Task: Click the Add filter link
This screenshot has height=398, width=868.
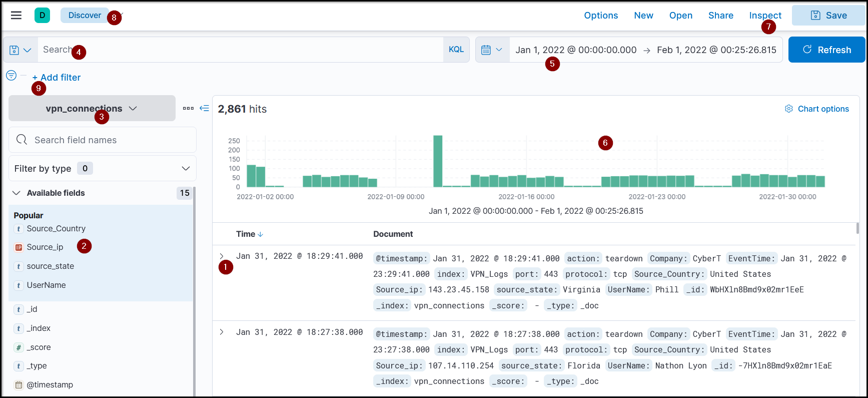Action: pos(57,78)
